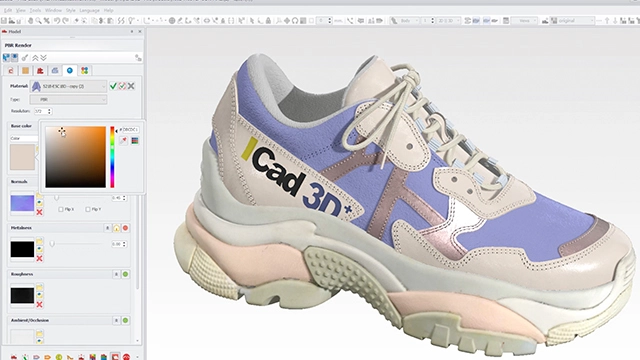The width and height of the screenshot is (640, 360).
Task: Click the four-way move arrows icon
Action: [287, 20]
